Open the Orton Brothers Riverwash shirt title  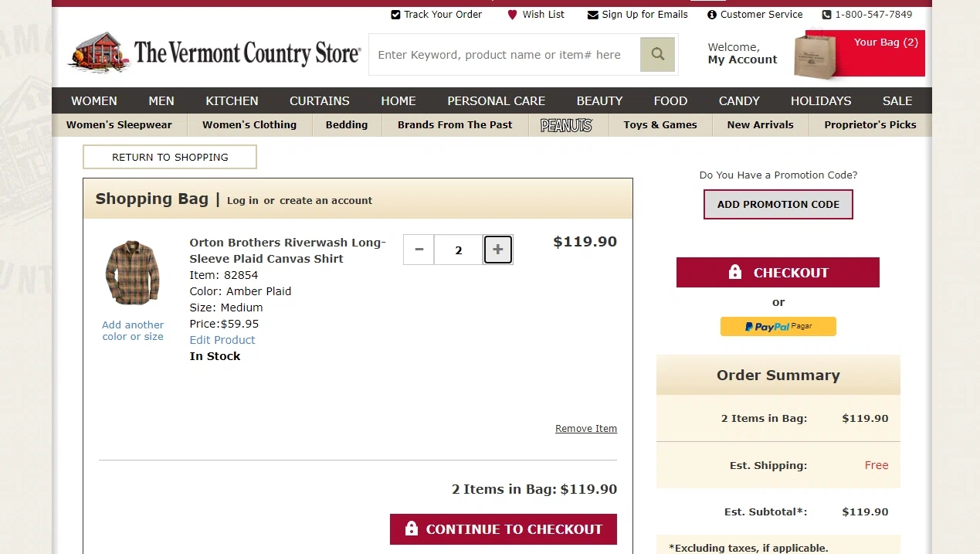287,250
